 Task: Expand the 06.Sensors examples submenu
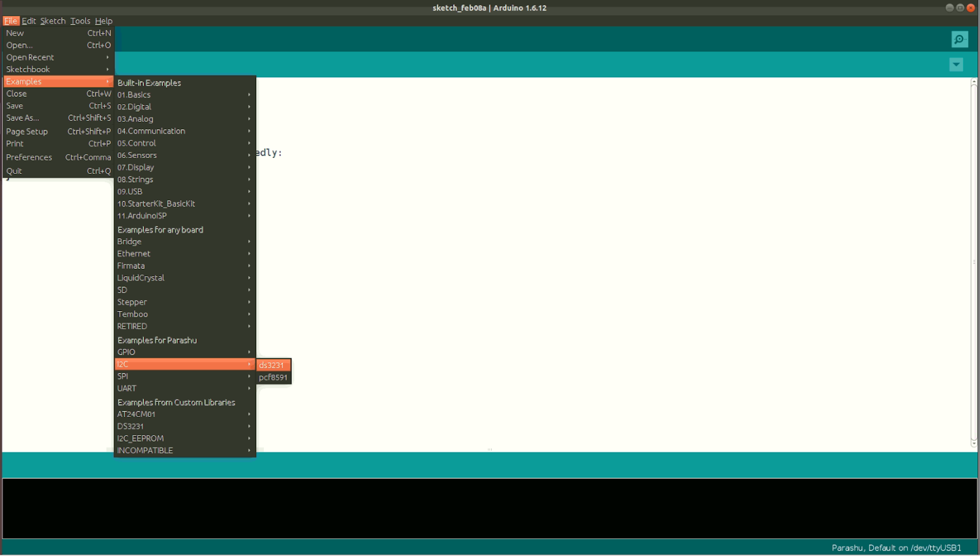pos(184,156)
